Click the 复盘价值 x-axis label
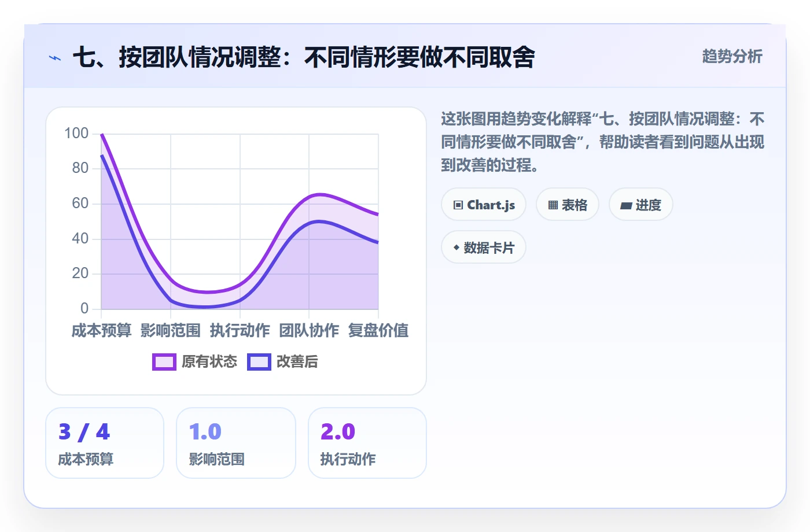This screenshot has width=810, height=532. click(x=378, y=331)
